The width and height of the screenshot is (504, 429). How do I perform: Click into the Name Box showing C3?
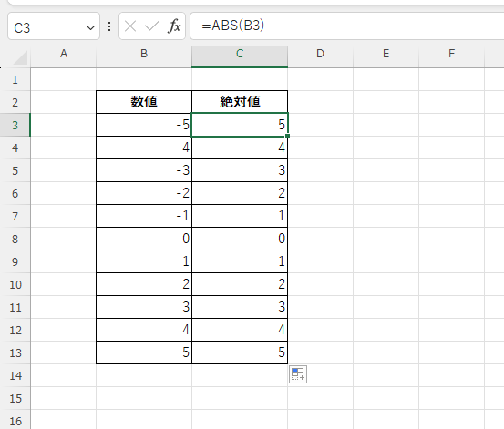48,26
